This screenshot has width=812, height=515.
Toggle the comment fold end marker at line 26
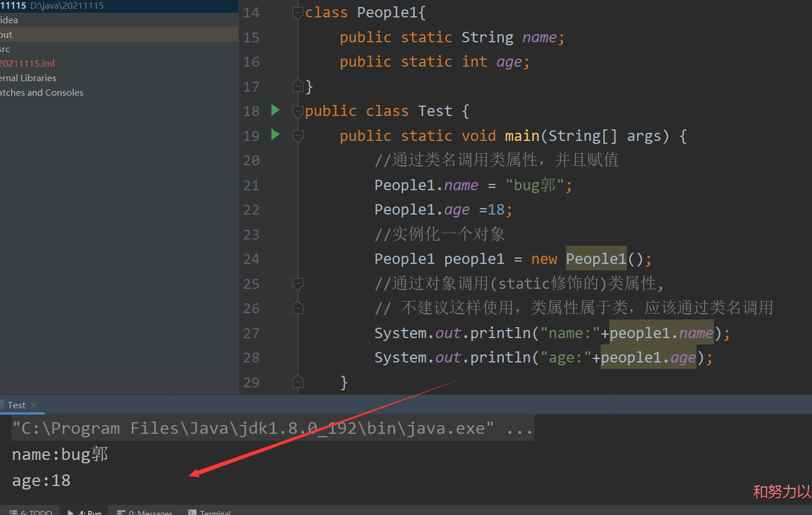tap(298, 308)
